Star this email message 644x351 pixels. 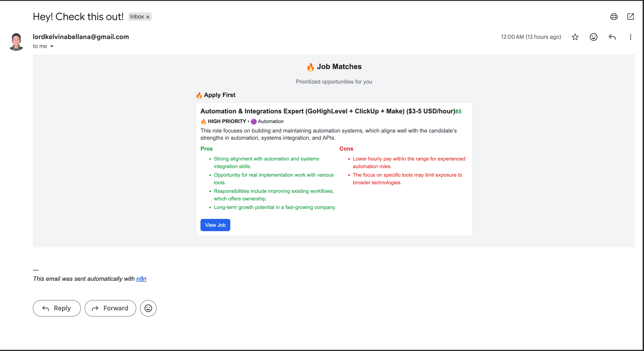pos(575,37)
